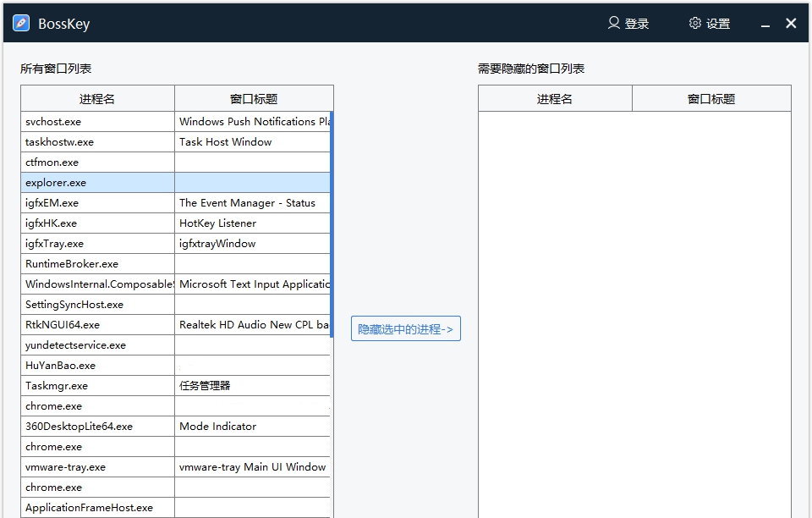Viewport: 812px width, 518px height.
Task: Click the 进程名 column header in left table
Action: pos(97,98)
